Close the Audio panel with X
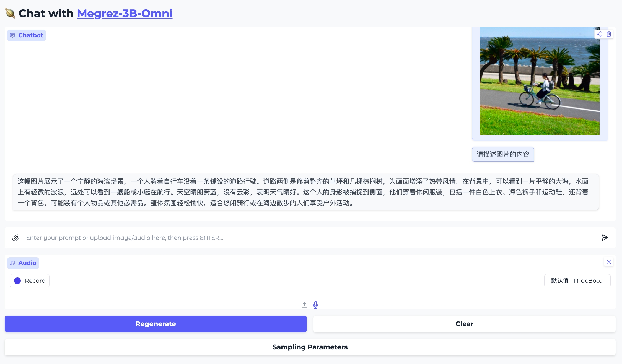 (x=609, y=262)
